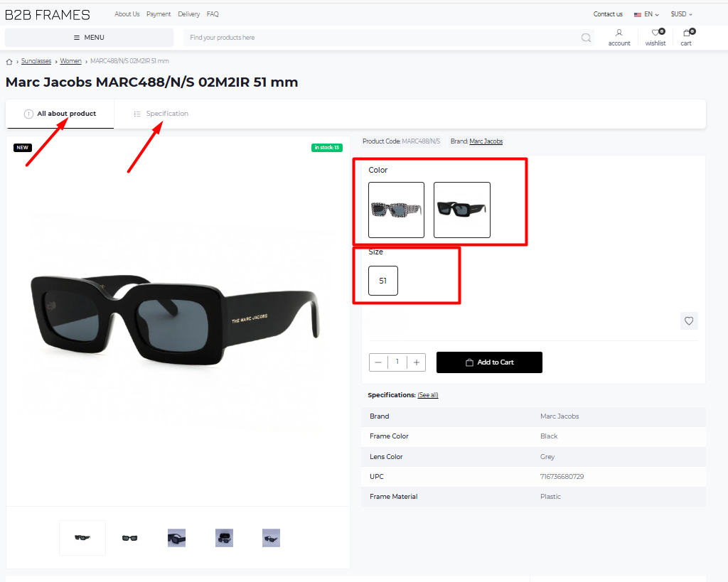Click UPC value 716736680729
Viewport: 728px width, 582px height.
(x=562, y=477)
